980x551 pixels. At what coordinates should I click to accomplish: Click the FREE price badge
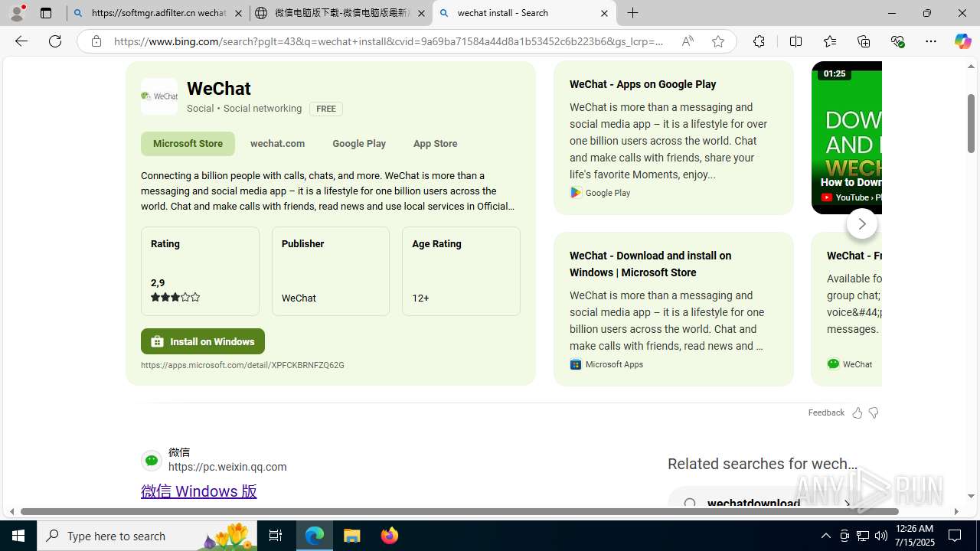click(326, 109)
